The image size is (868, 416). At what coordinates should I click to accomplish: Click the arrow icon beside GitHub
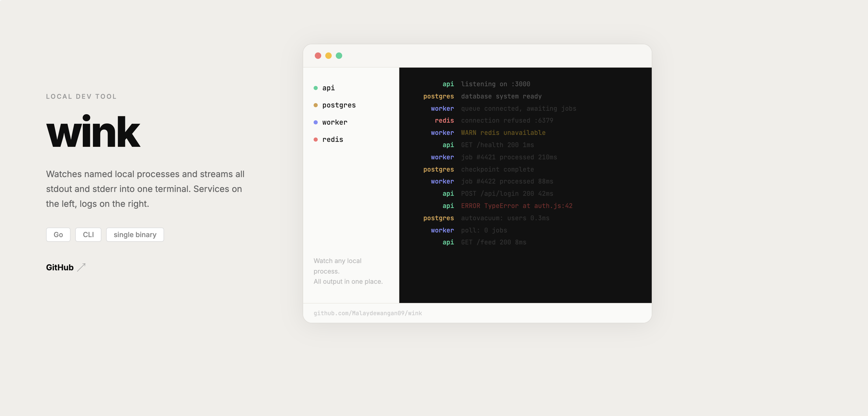81,267
